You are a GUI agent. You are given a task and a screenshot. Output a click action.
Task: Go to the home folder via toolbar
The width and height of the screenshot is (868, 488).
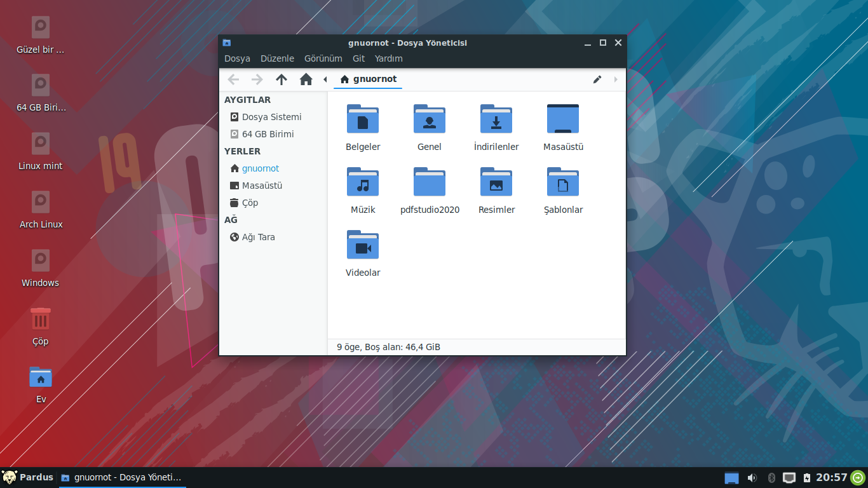pos(306,79)
